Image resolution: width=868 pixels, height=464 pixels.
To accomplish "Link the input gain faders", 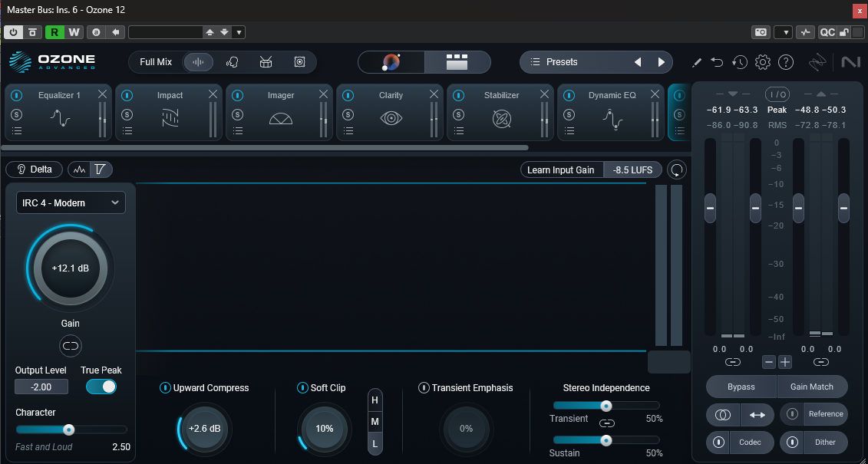I will (733, 362).
